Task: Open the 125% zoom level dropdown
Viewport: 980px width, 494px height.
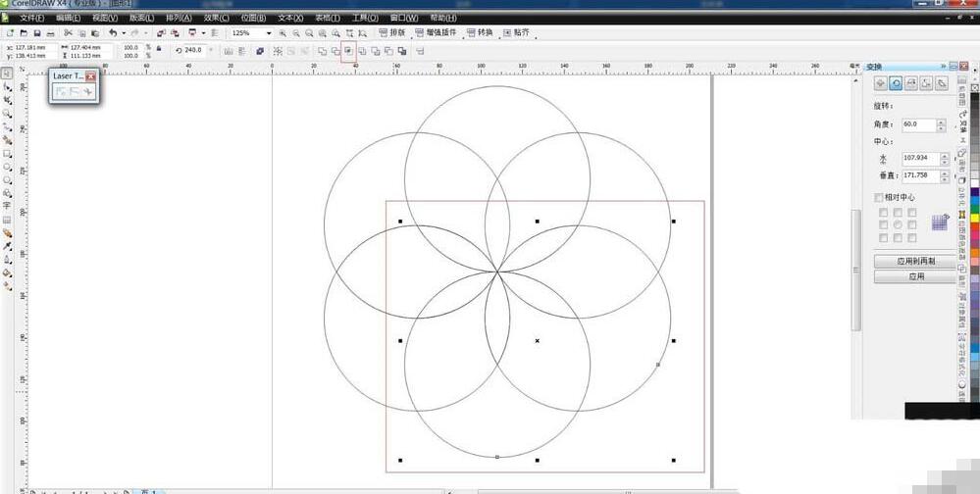Action: pos(269,33)
